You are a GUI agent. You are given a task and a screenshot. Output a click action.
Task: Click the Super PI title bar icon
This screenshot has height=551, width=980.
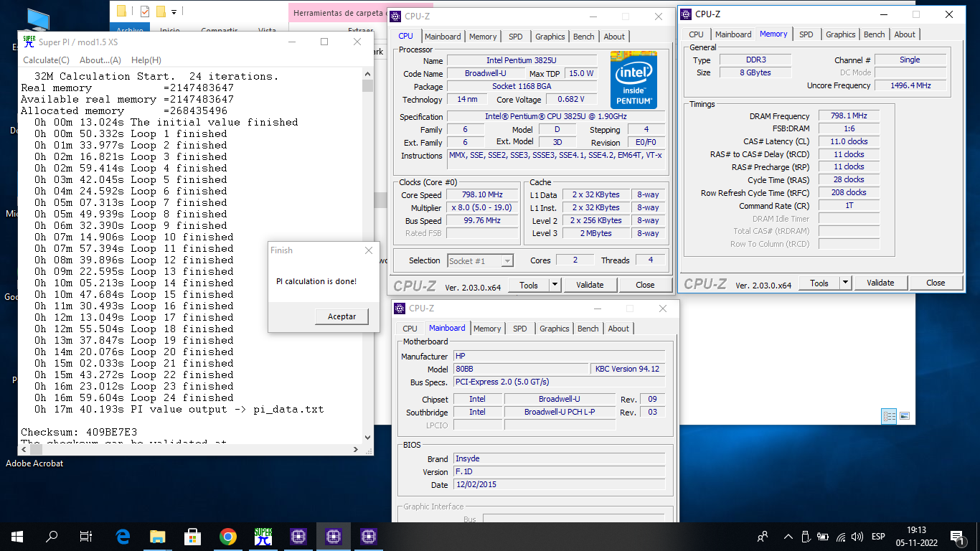pyautogui.click(x=29, y=42)
